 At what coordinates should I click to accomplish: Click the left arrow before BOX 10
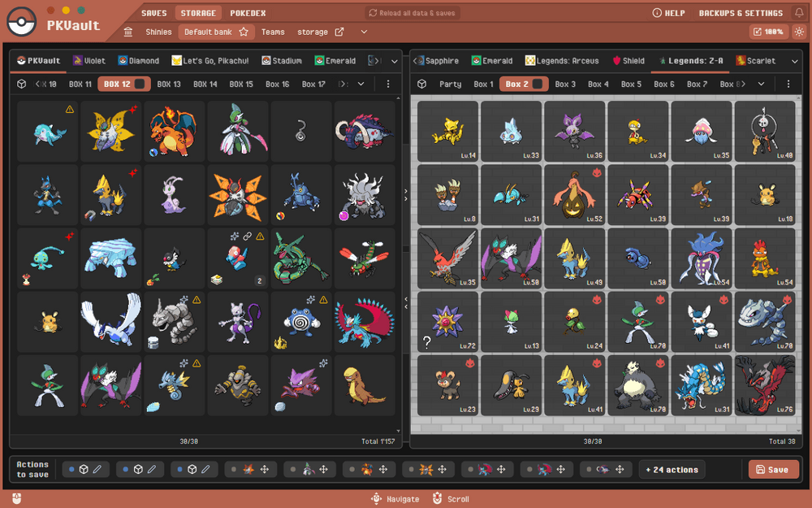[38, 84]
